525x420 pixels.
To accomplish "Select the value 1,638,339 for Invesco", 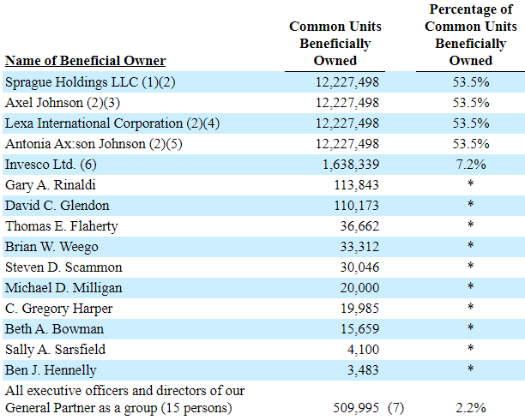I will 351,165.
